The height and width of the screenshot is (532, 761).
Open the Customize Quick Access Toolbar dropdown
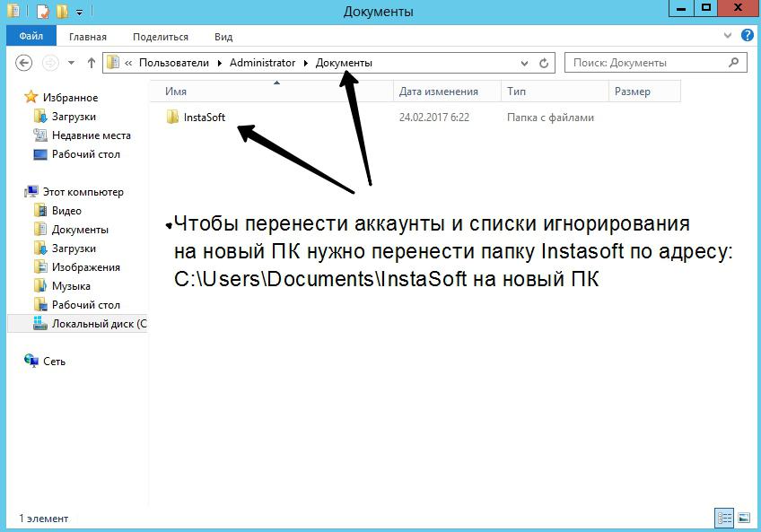pos(79,13)
